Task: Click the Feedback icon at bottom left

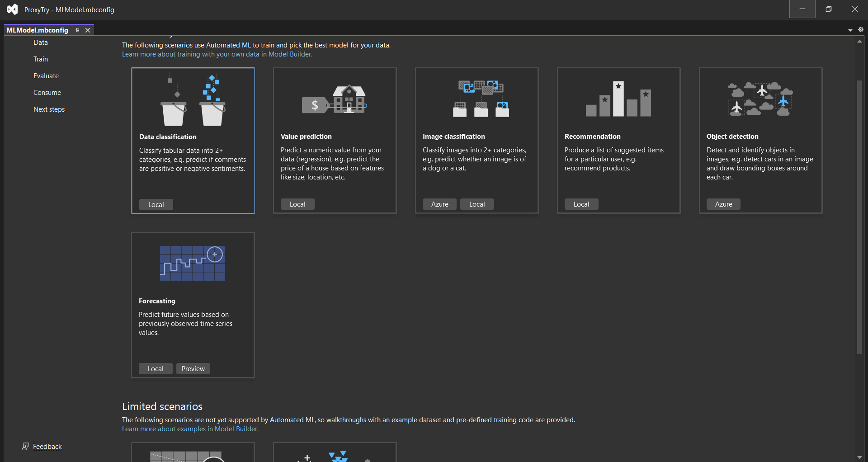Action: (25, 446)
